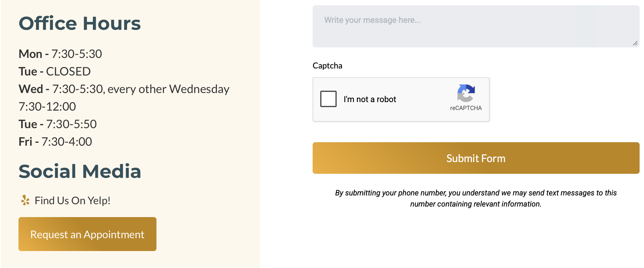Click the 7:30-12:00 alternate Wednesday hours
Image resolution: width=644 pixels, height=268 pixels.
[47, 106]
